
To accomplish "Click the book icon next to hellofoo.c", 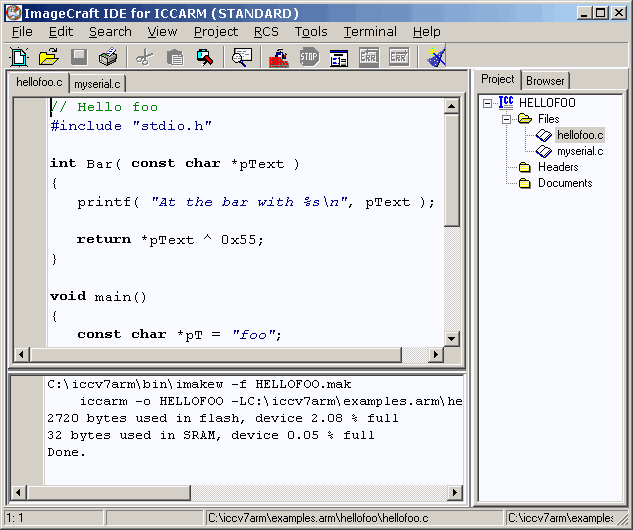I will pos(544,135).
